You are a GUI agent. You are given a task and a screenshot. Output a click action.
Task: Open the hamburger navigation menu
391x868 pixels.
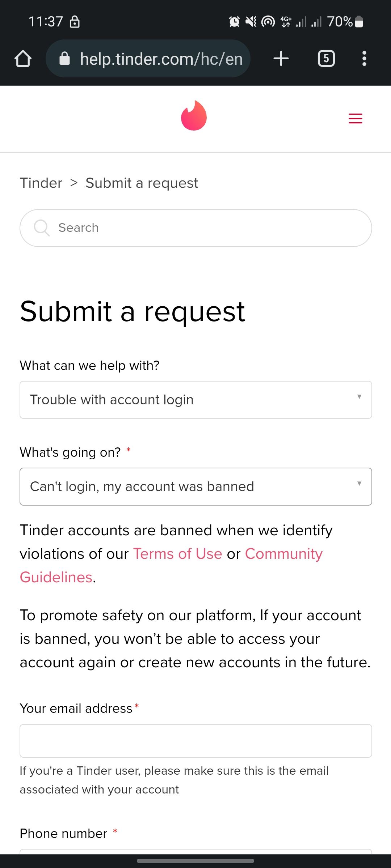pos(355,119)
